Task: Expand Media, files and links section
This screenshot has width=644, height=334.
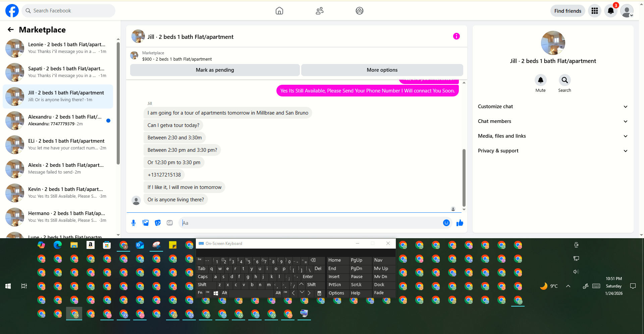Action: tap(553, 136)
